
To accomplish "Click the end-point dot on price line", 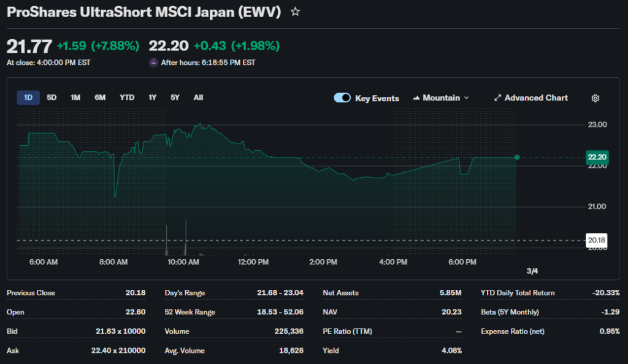I will tap(517, 157).
